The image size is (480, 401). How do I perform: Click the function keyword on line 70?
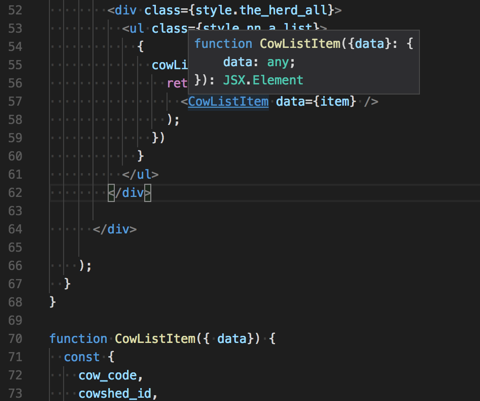point(78,339)
